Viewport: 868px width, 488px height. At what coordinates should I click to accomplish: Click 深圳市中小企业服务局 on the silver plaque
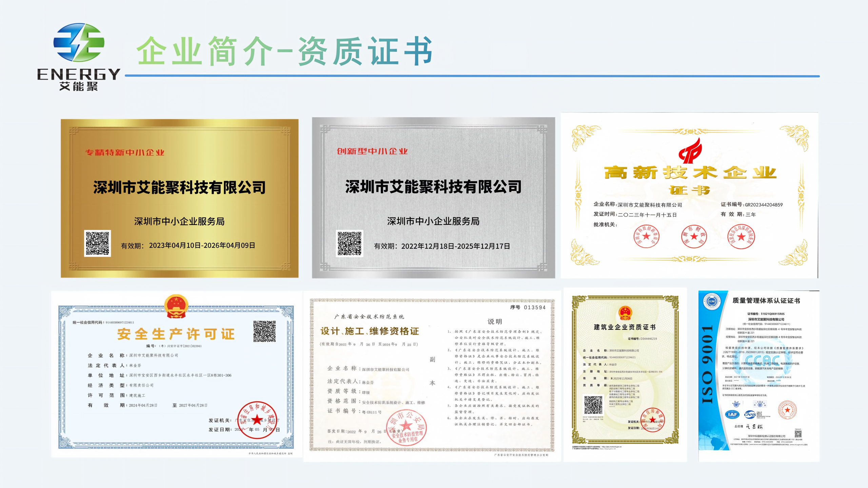433,221
